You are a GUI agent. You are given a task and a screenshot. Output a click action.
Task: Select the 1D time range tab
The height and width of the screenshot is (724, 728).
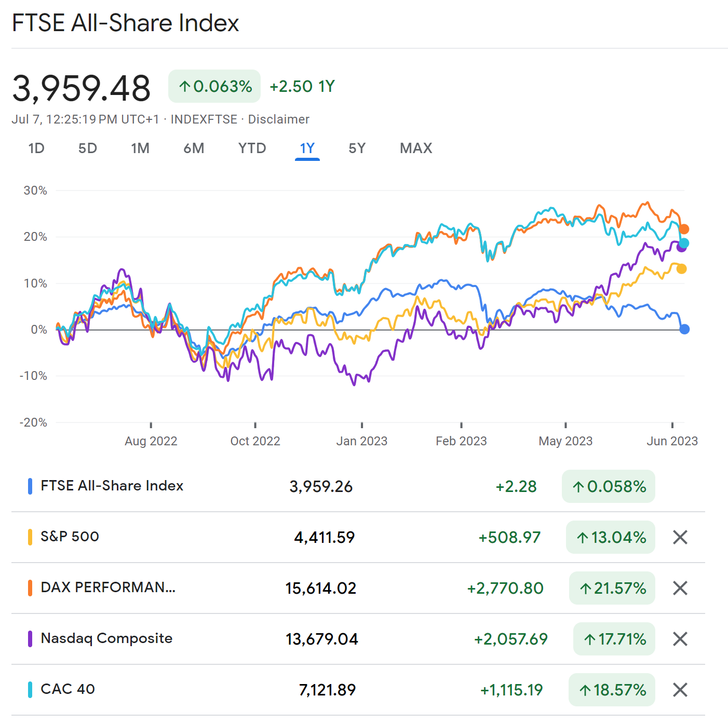point(36,148)
